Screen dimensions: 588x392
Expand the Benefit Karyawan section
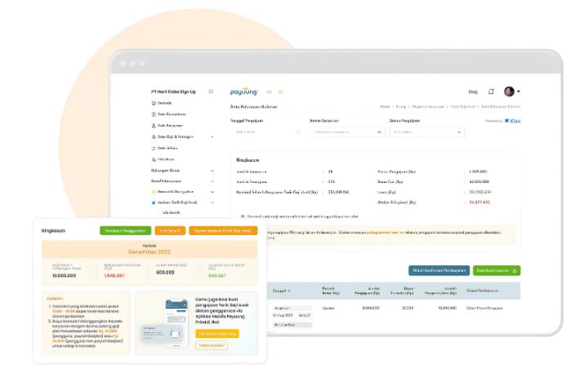pyautogui.click(x=183, y=181)
